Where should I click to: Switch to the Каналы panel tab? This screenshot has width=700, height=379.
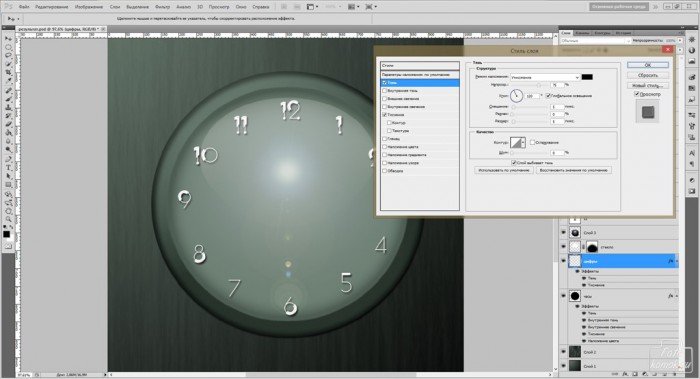(582, 33)
